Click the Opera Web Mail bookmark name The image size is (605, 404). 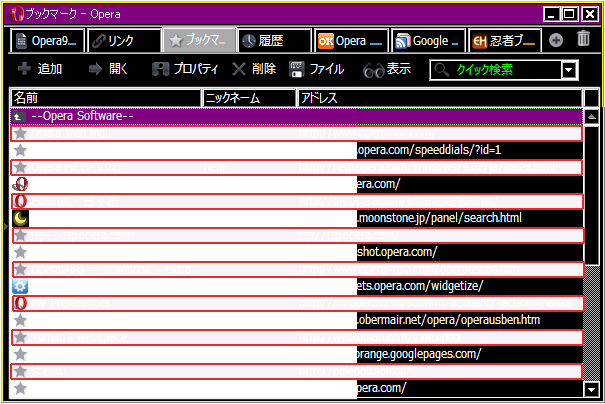71,133
